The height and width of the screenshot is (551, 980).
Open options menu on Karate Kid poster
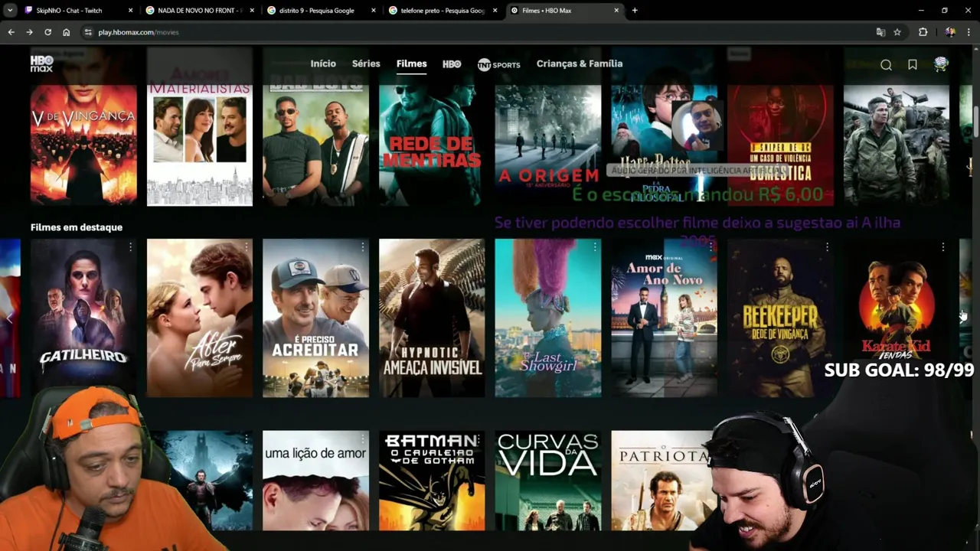[942, 247]
